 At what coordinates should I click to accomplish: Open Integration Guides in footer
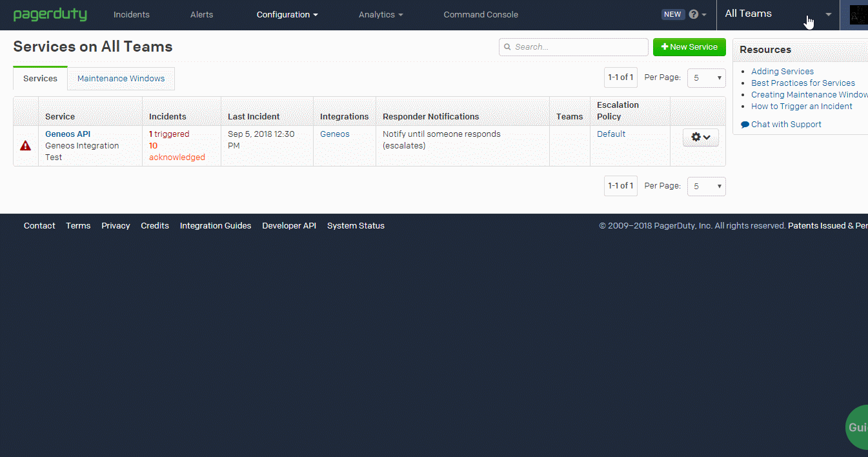(x=216, y=226)
